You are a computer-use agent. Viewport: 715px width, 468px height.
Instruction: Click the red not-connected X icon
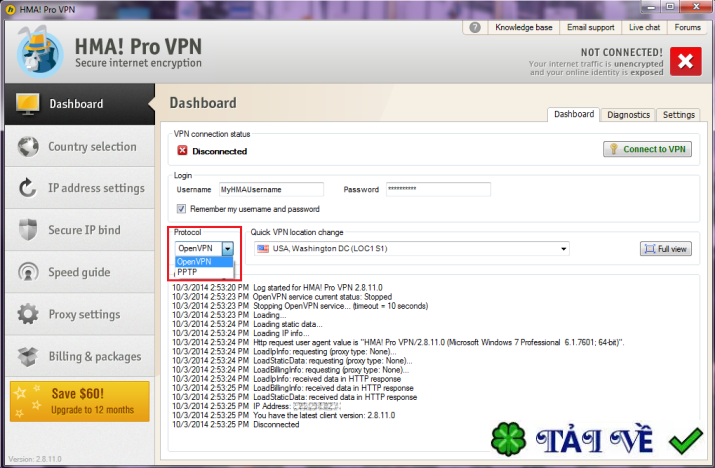[685, 61]
